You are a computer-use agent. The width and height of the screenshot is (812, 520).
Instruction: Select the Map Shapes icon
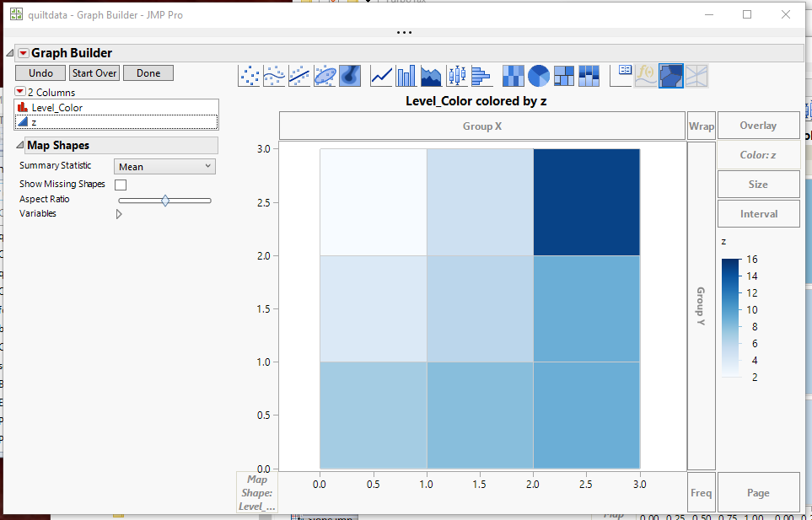coord(671,76)
